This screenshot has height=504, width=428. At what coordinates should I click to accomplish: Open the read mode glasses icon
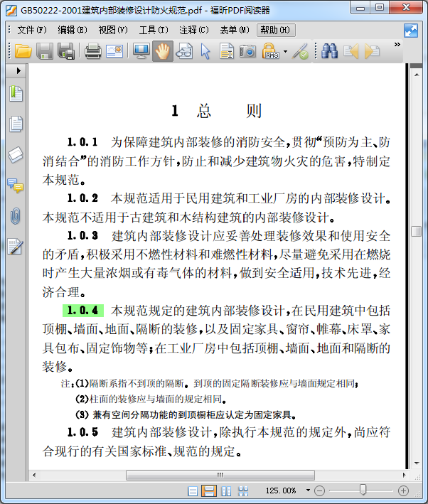click(x=184, y=51)
